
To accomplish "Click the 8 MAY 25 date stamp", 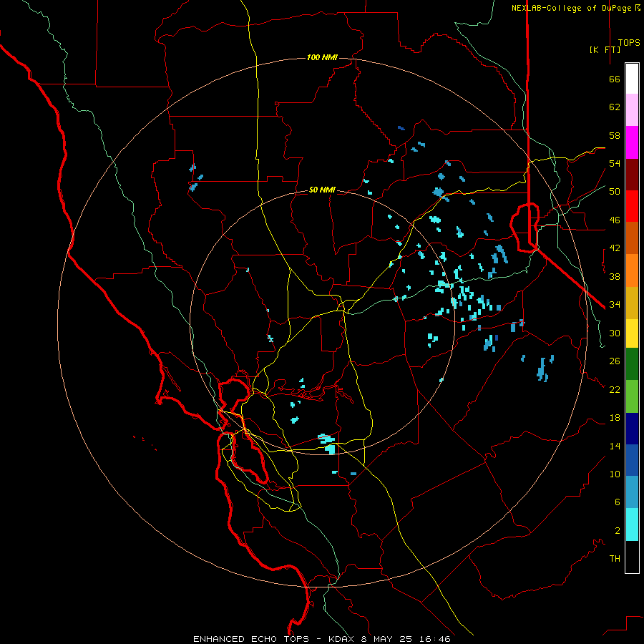I will pos(388,639).
